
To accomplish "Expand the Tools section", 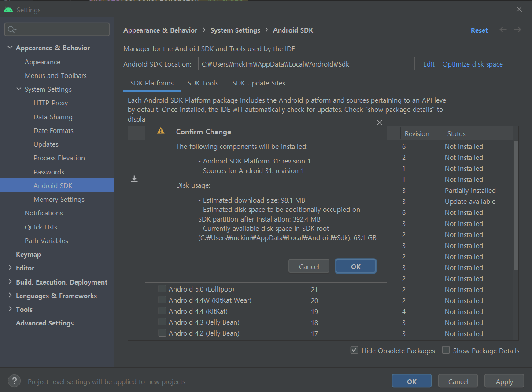I will (x=10, y=309).
